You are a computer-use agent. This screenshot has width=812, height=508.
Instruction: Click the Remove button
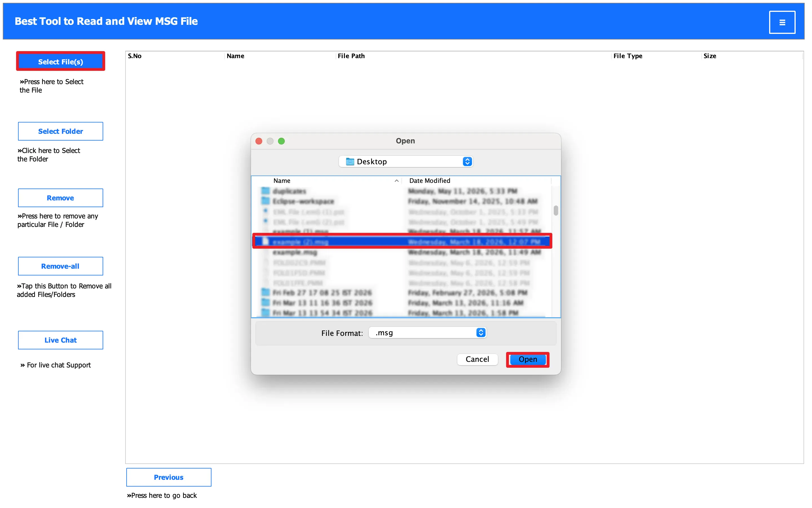[x=60, y=198]
